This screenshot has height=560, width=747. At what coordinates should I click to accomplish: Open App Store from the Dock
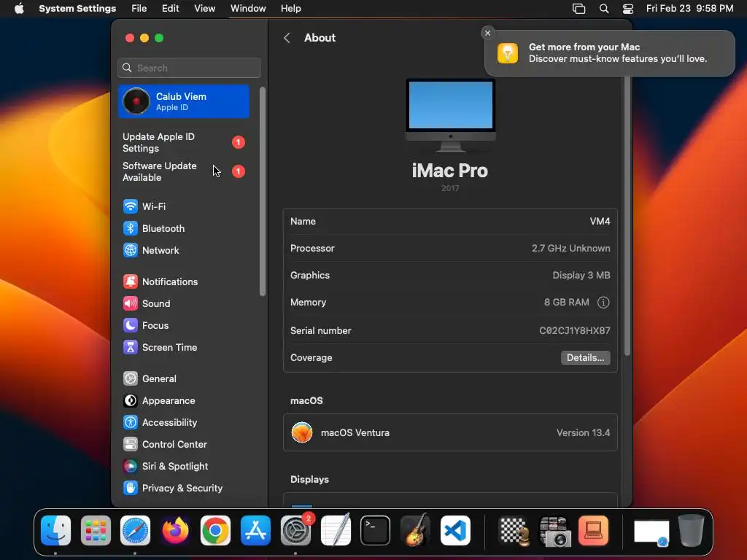pyautogui.click(x=255, y=530)
